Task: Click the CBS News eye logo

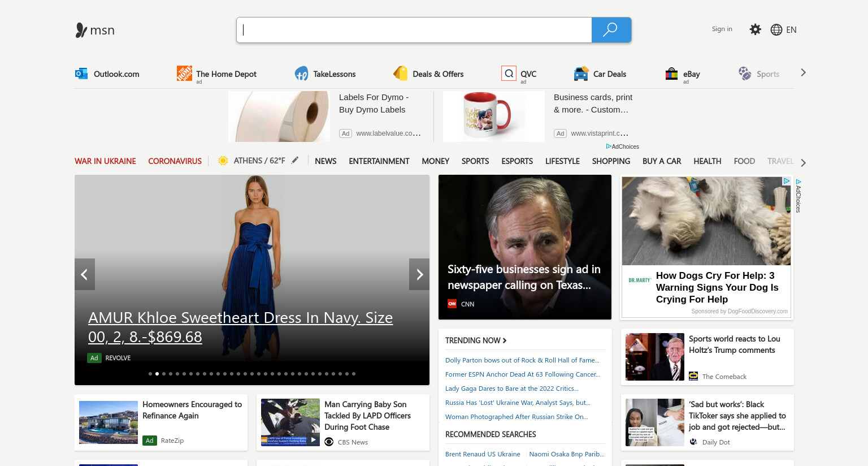Action: (329, 442)
